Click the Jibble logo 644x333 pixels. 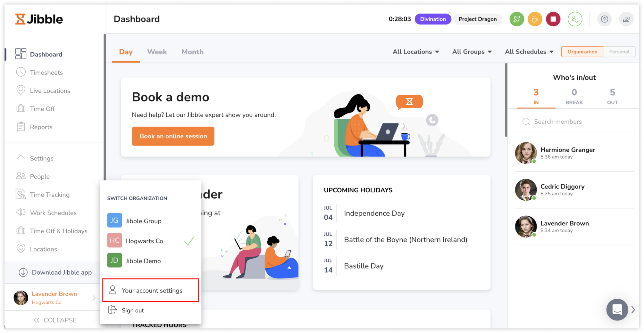(x=39, y=19)
